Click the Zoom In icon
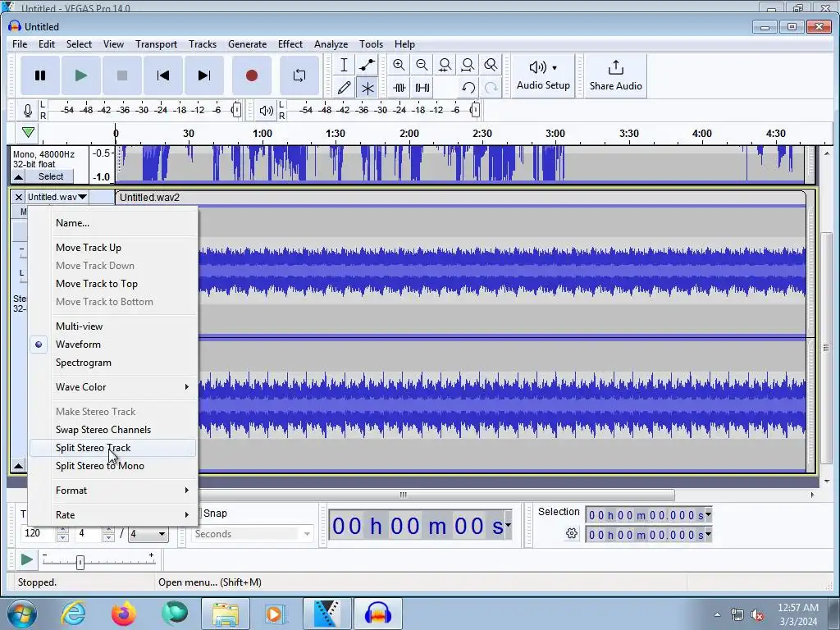 pyautogui.click(x=399, y=65)
